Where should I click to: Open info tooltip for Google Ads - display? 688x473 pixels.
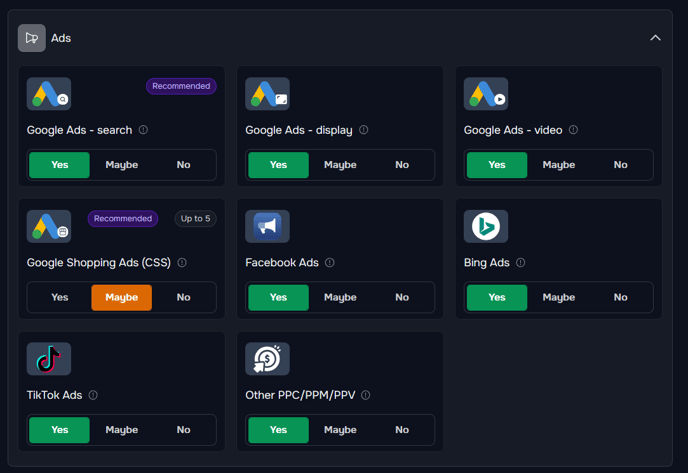[x=363, y=130]
